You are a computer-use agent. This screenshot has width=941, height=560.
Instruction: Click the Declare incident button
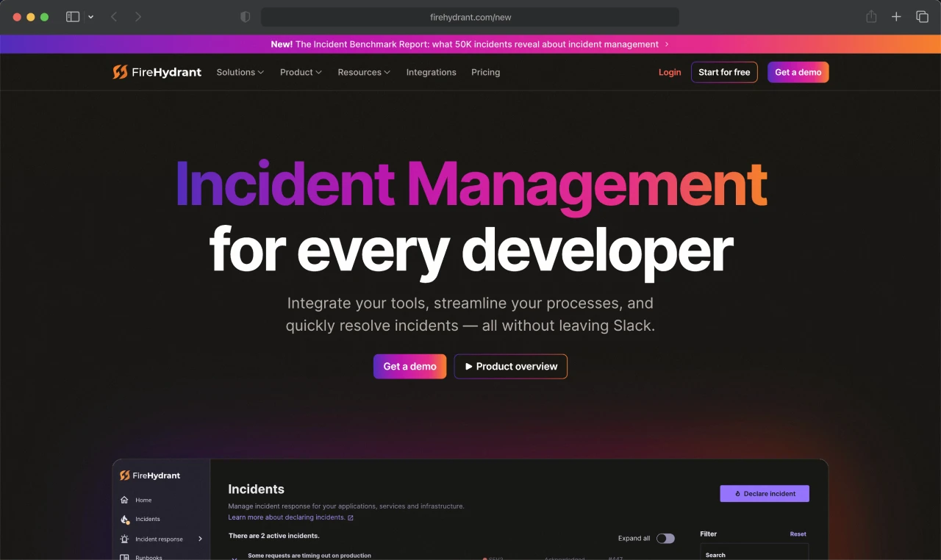point(765,494)
